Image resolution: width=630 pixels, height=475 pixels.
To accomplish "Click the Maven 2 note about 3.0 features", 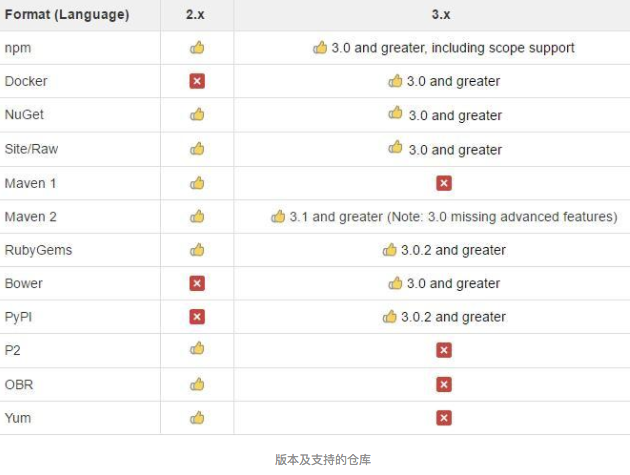I will (502, 217).
